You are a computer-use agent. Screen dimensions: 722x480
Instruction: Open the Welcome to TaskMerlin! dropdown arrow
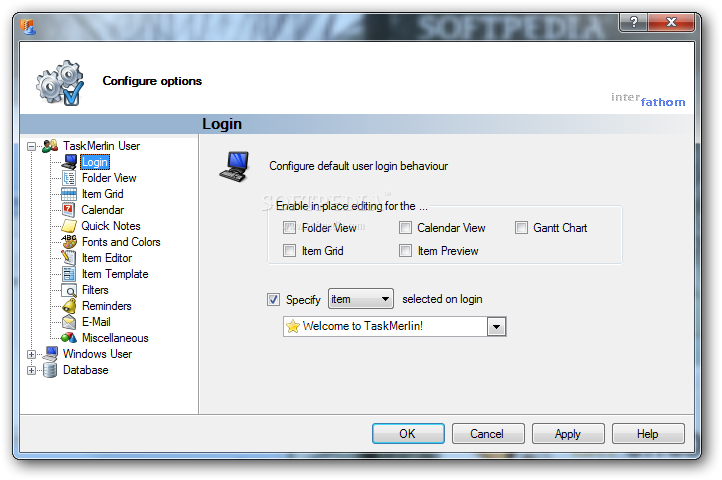tap(496, 327)
